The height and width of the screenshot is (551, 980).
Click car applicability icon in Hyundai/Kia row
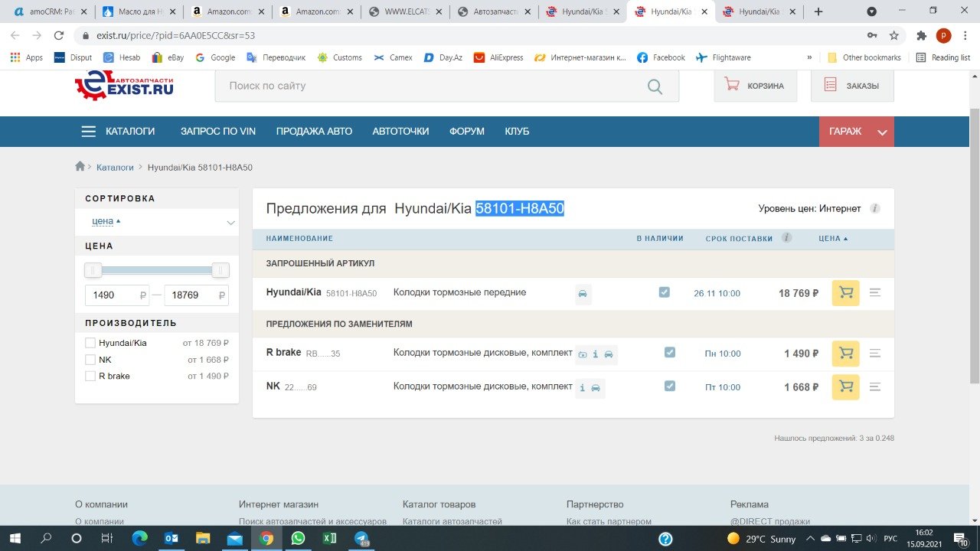click(x=583, y=294)
